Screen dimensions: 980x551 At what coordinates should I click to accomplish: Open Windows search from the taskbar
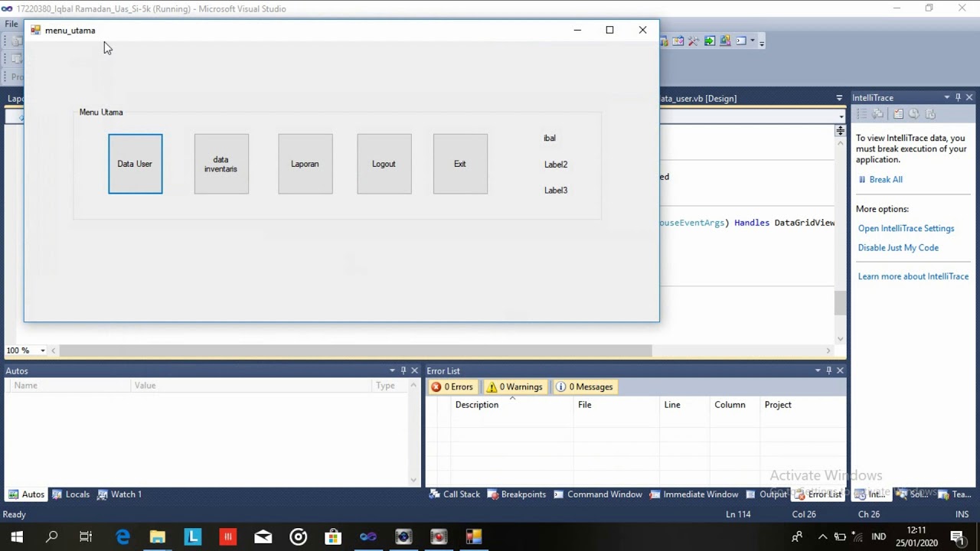(51, 536)
